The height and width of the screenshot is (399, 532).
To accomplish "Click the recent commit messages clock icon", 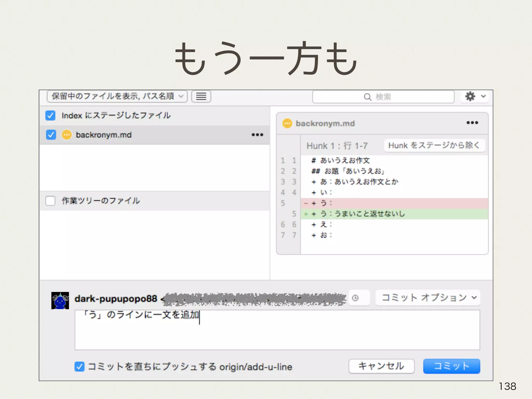I will pos(355,298).
